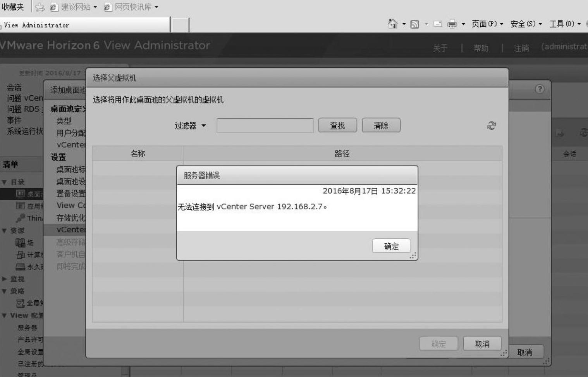Expand the Print dropdown arrow

click(463, 24)
